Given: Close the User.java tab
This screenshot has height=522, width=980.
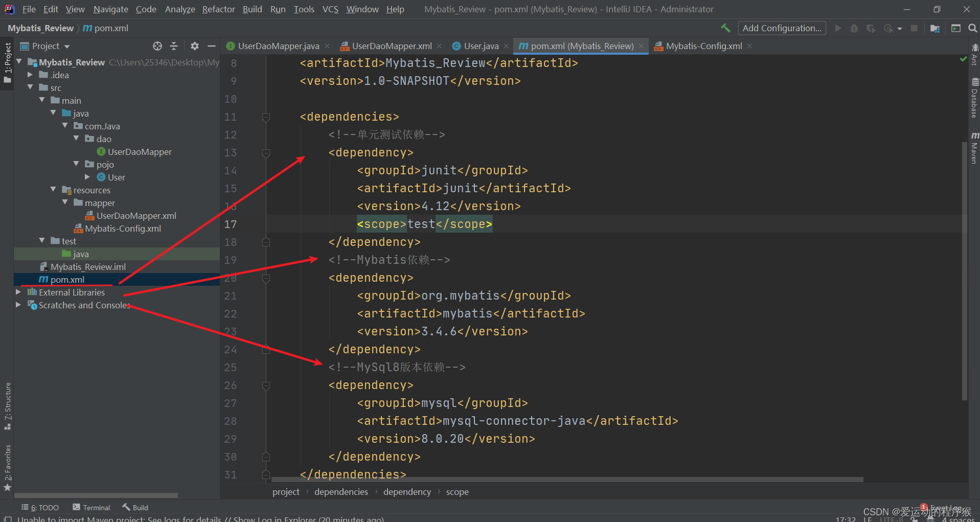Looking at the screenshot, I should click(x=506, y=46).
